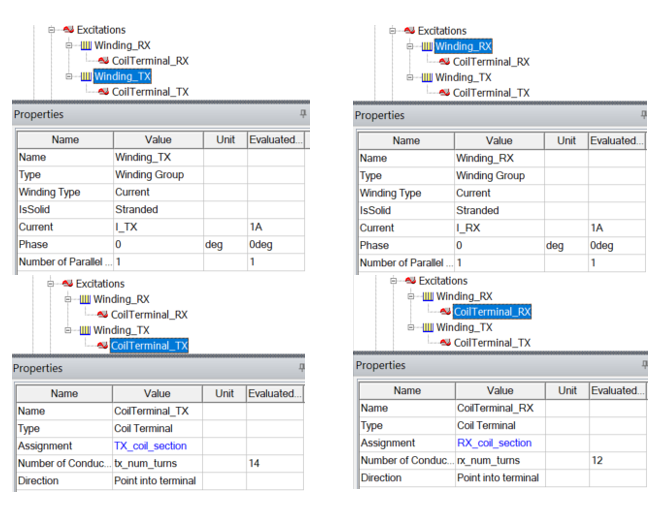Pin the Properties panel showing Winding_TX name
The height and width of the screenshot is (506, 666).
point(303,113)
